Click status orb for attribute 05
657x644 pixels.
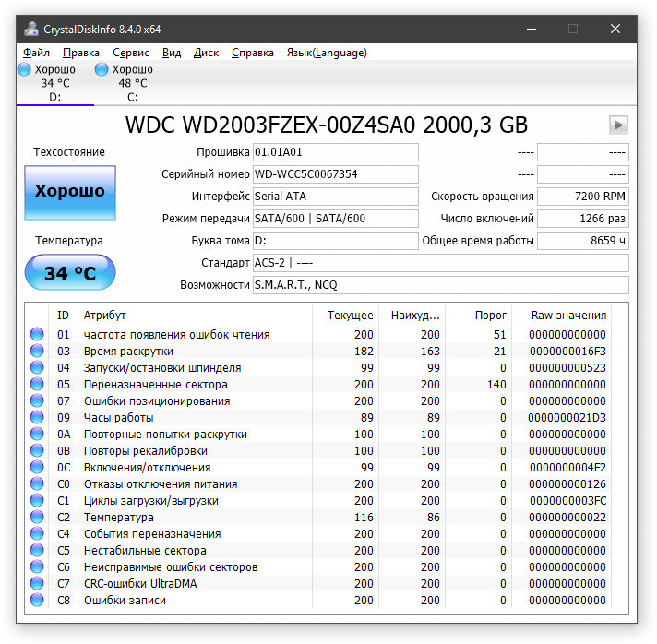click(37, 385)
